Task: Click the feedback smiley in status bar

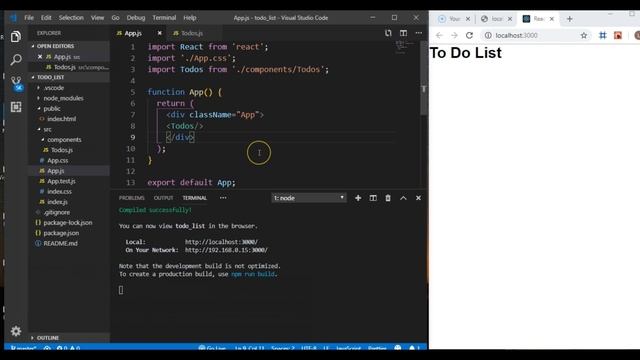Action: [398, 348]
